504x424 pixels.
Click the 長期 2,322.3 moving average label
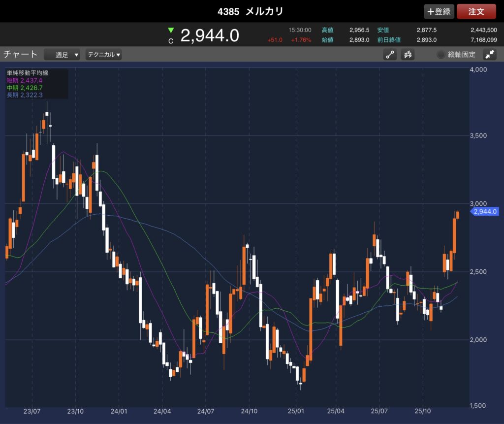(25, 95)
